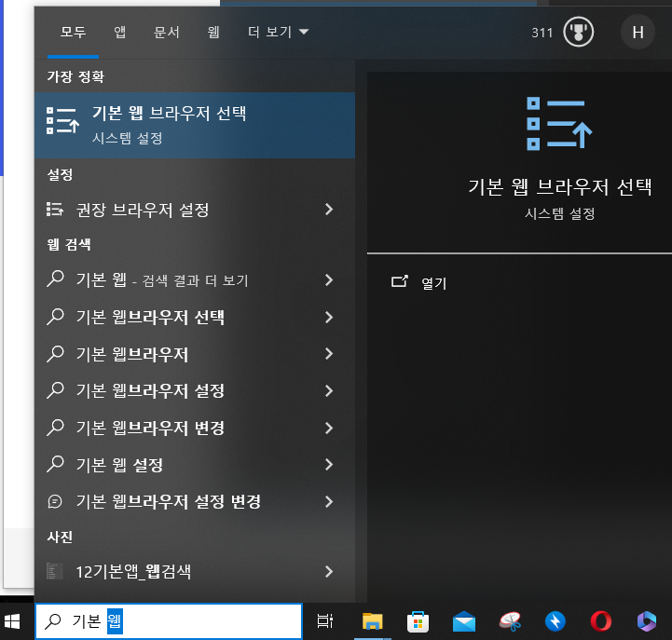Expand chevron for 기본 웹브라우저 선택
The height and width of the screenshot is (640, 672).
[x=329, y=317]
